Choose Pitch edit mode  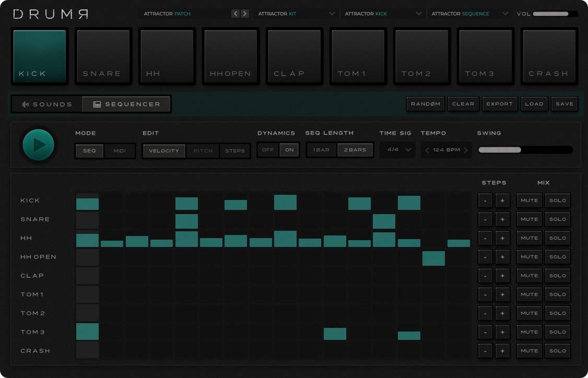click(x=203, y=151)
